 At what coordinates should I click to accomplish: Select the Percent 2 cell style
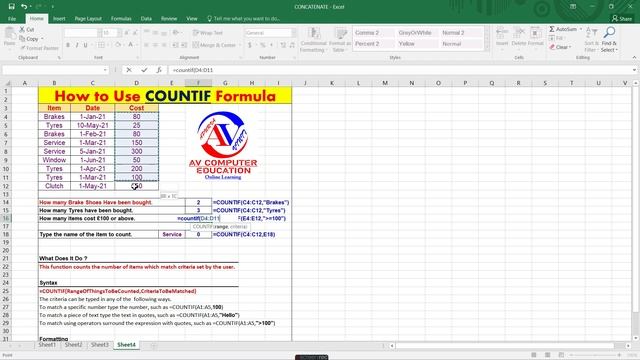pos(373,44)
